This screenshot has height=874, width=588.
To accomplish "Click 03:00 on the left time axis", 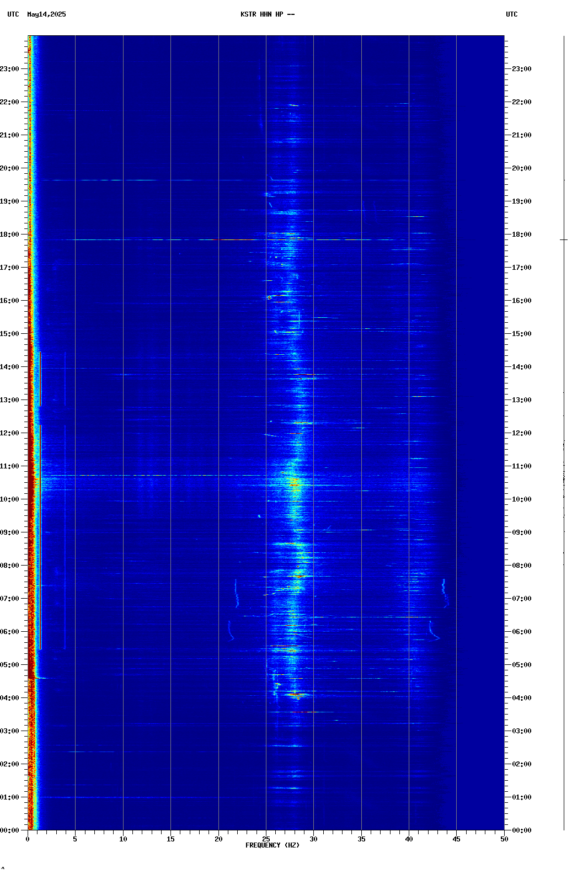I will (9, 731).
